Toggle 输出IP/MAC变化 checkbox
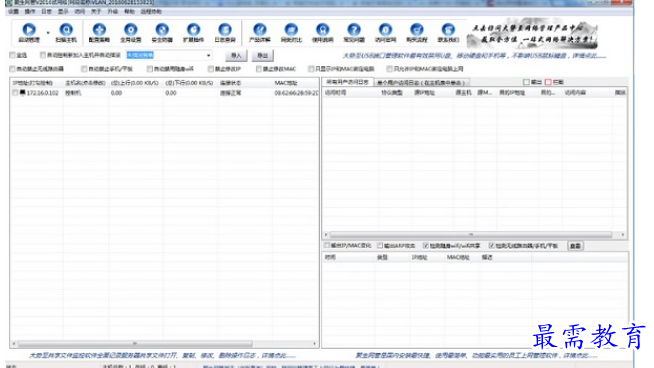The width and height of the screenshot is (654, 368). pos(327,246)
